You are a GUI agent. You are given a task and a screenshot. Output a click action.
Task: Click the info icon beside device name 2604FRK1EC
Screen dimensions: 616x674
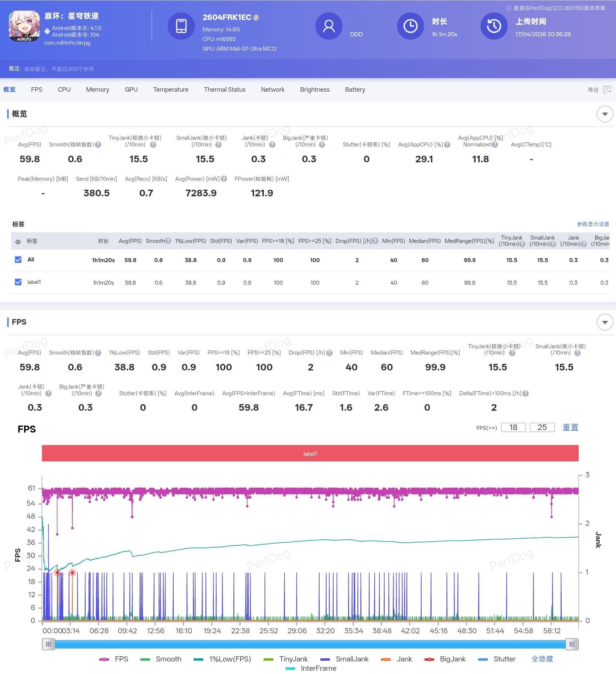(256, 17)
